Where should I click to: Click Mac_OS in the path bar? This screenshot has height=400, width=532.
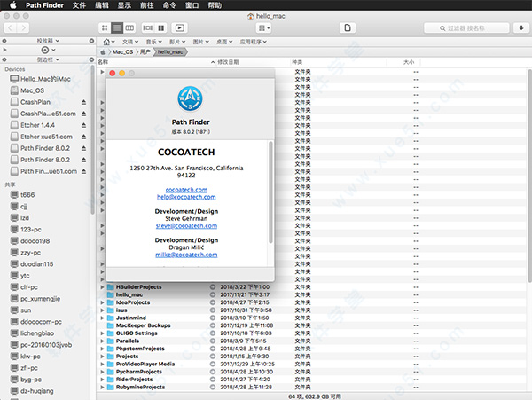tap(122, 52)
